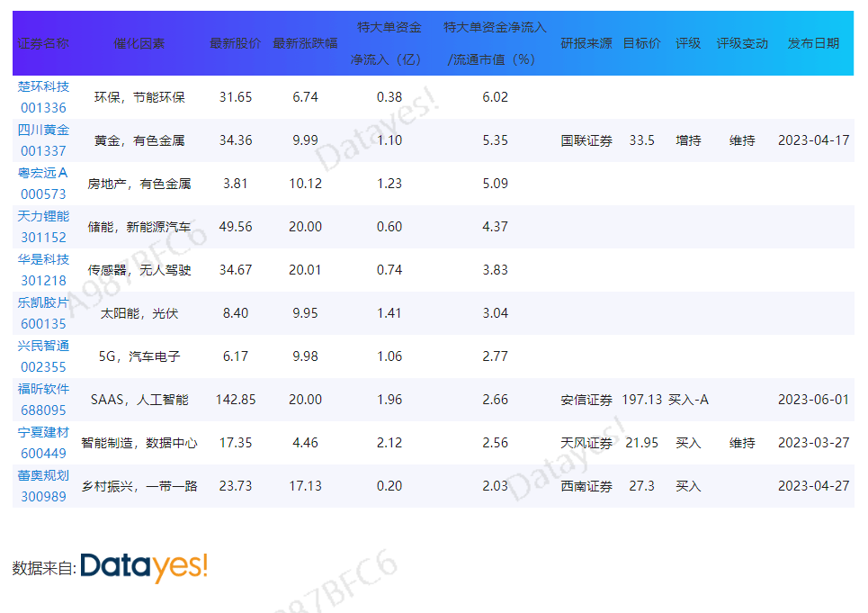Select 福昕软件 688095 stock link
Screen dimensions: 868x613
pyautogui.click(x=43, y=400)
